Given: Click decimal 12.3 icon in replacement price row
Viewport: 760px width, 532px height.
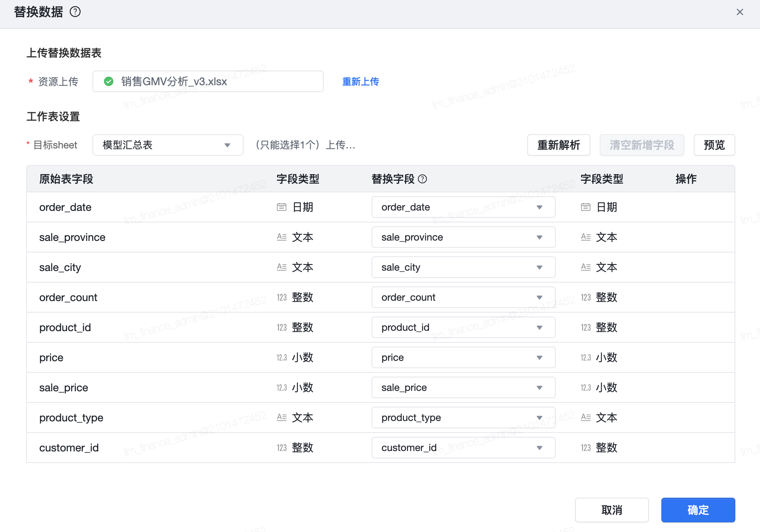Looking at the screenshot, I should tap(586, 357).
